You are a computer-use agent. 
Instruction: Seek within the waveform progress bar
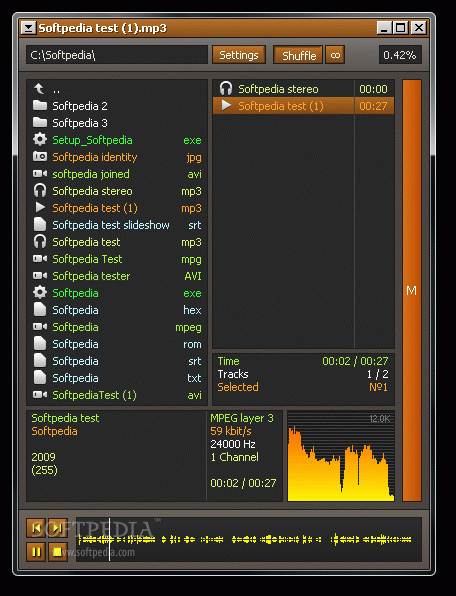click(249, 539)
